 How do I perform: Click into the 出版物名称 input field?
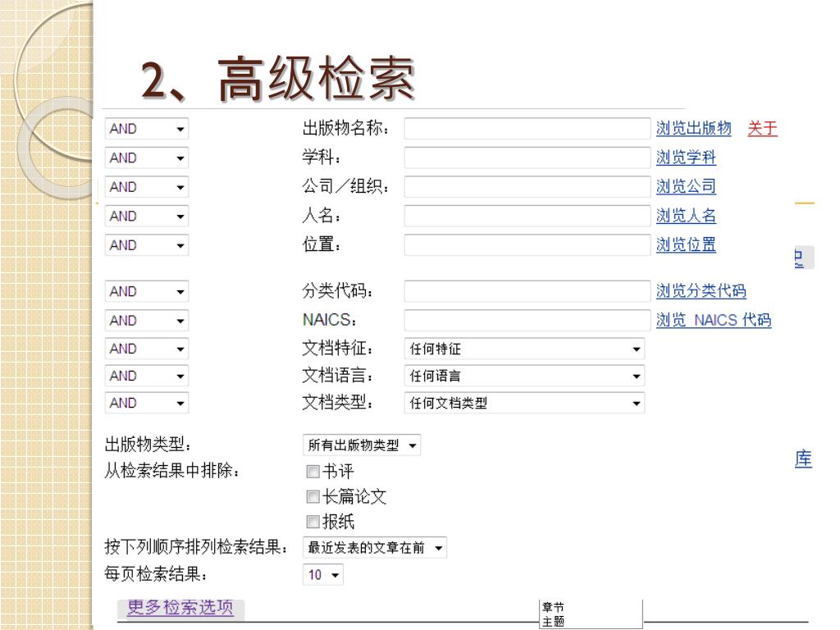point(527,129)
